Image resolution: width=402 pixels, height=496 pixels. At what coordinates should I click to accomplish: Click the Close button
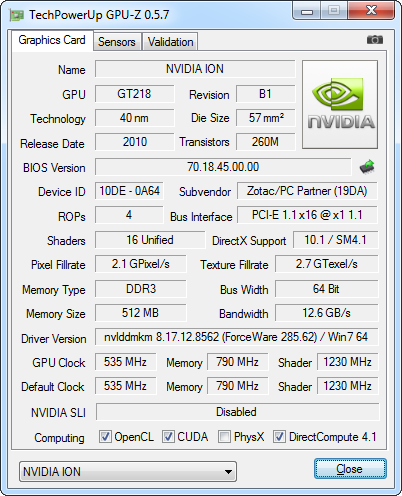(x=350, y=469)
